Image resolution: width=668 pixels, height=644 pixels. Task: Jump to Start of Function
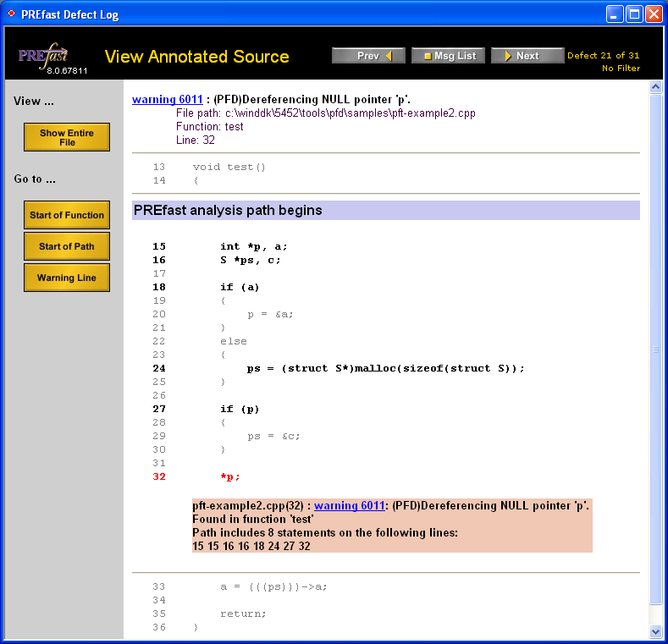coord(67,215)
